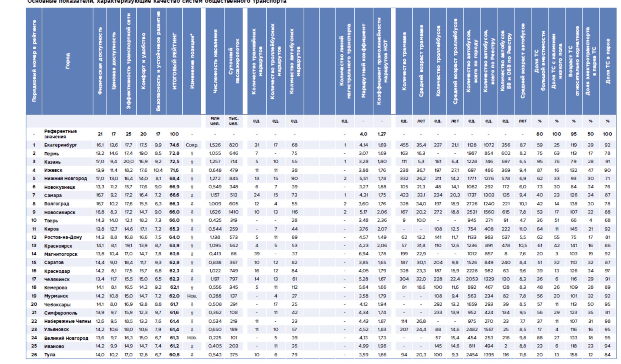Click the 'Доля ТС в парке' header
Viewport: 621px width, 364px height.
(x=607, y=61)
